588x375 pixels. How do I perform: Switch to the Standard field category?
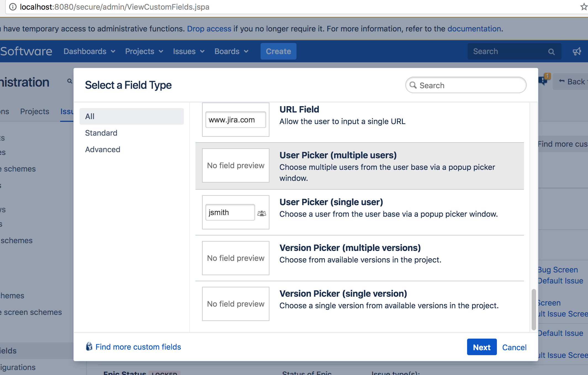point(101,133)
